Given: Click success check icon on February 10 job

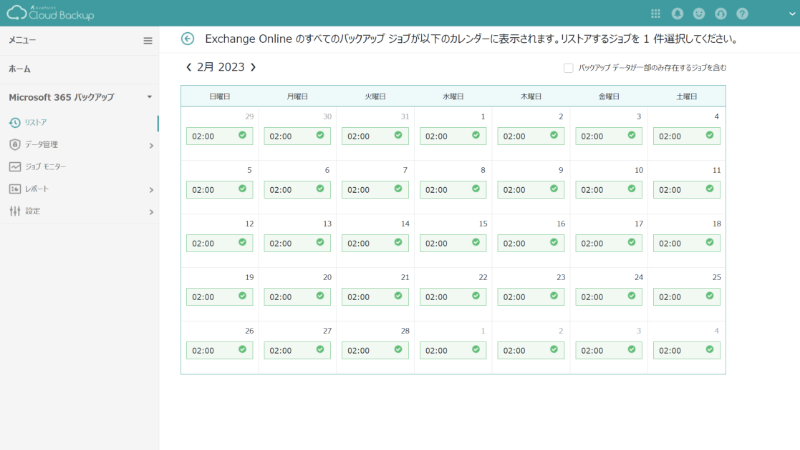Looking at the screenshot, I should (x=632, y=189).
